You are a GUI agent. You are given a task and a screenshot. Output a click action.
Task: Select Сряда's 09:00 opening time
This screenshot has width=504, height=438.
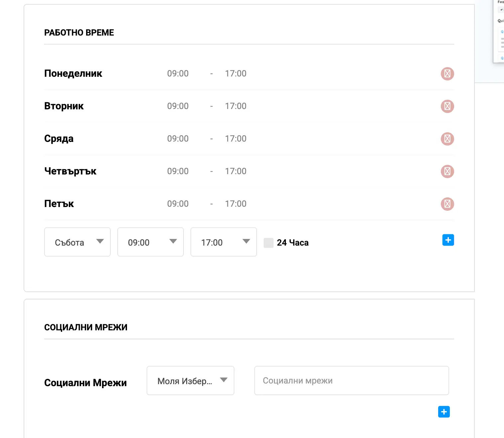(x=178, y=139)
